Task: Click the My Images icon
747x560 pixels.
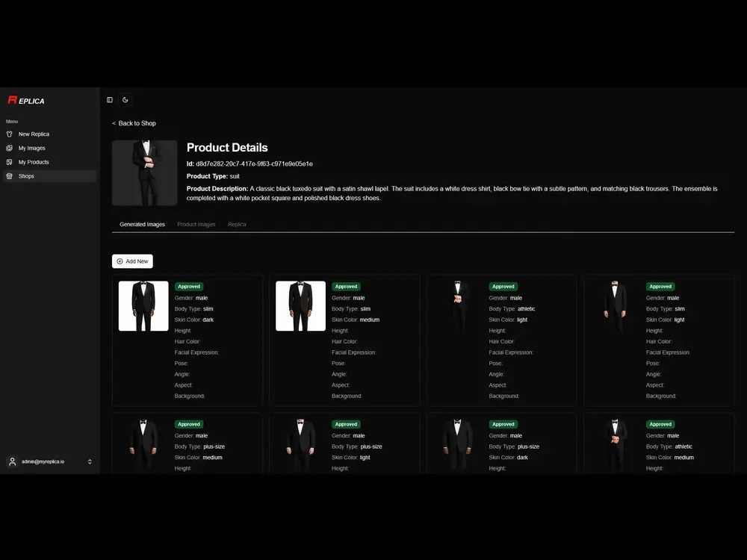Action: tap(10, 148)
